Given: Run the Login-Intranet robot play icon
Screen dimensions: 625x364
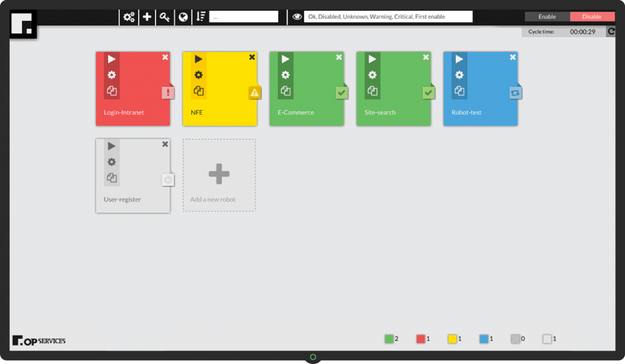Looking at the screenshot, I should pyautogui.click(x=112, y=59).
